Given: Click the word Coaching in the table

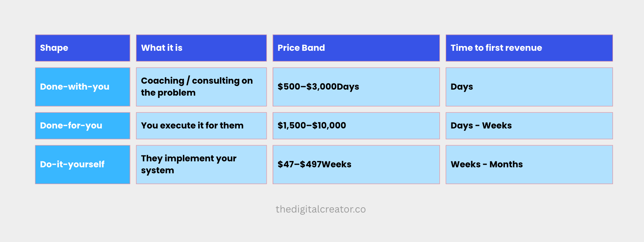Looking at the screenshot, I should (163, 81).
